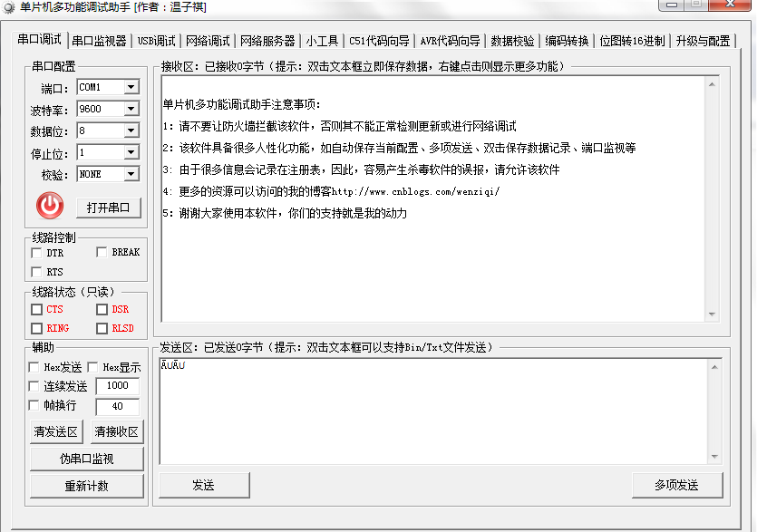This screenshot has height=532, width=757.
Task: Toggle the 帧换行 checkbox
Action: pyautogui.click(x=34, y=405)
